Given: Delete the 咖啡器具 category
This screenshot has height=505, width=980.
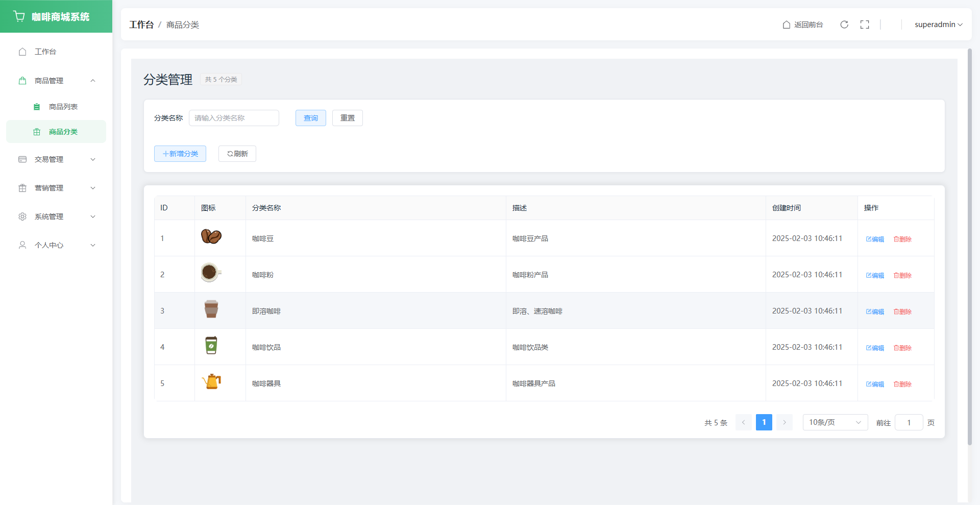Looking at the screenshot, I should coord(902,384).
